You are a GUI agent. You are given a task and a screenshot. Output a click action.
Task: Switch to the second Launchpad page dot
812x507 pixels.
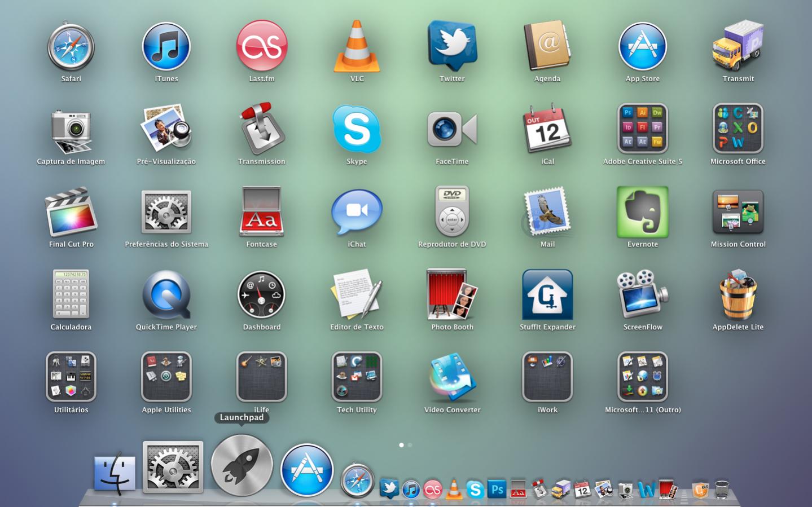410,445
